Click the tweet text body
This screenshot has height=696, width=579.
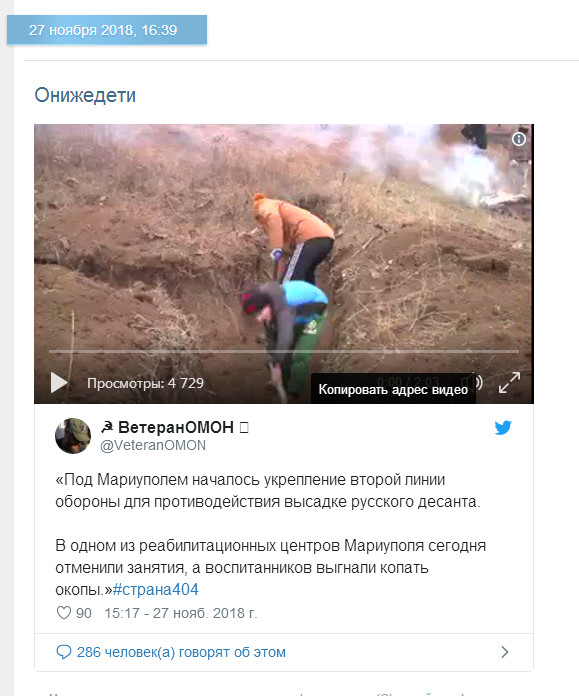(x=270, y=534)
